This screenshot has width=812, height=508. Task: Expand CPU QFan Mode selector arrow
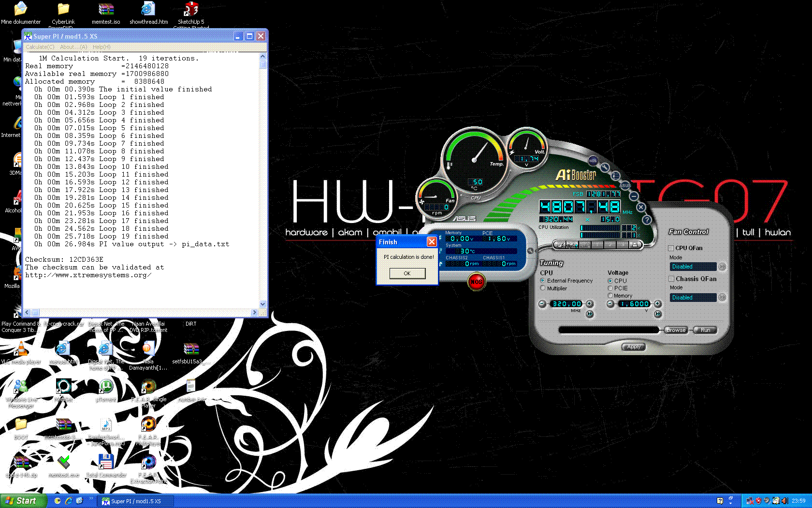pyautogui.click(x=722, y=267)
